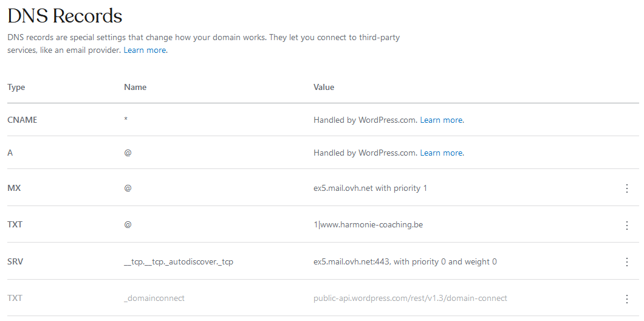The height and width of the screenshot is (321, 644).
Task: Click Learn more in the CNAME row
Action: coord(442,120)
